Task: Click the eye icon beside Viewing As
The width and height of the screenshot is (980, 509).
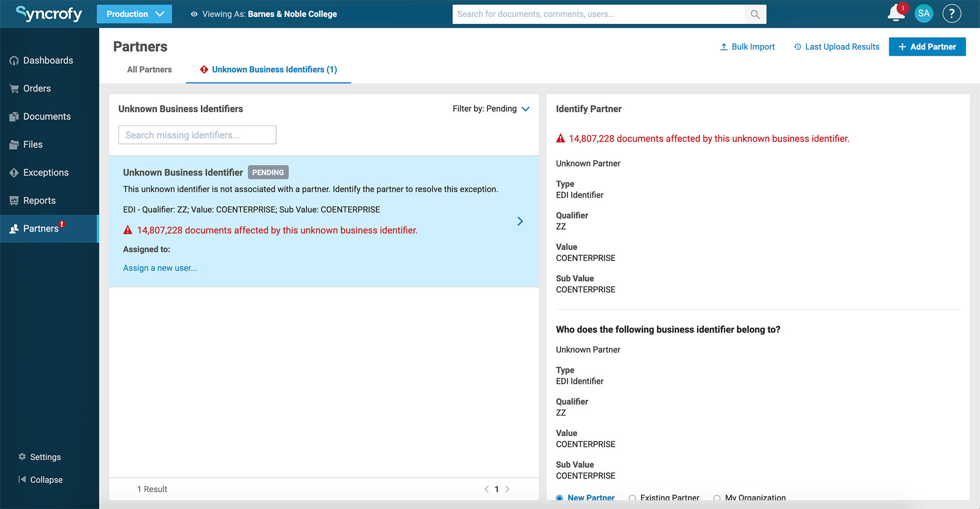Action: click(194, 14)
